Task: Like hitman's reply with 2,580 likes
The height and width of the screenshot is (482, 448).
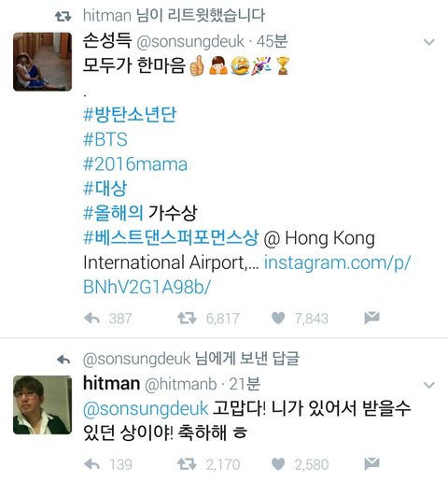Action: [278, 464]
